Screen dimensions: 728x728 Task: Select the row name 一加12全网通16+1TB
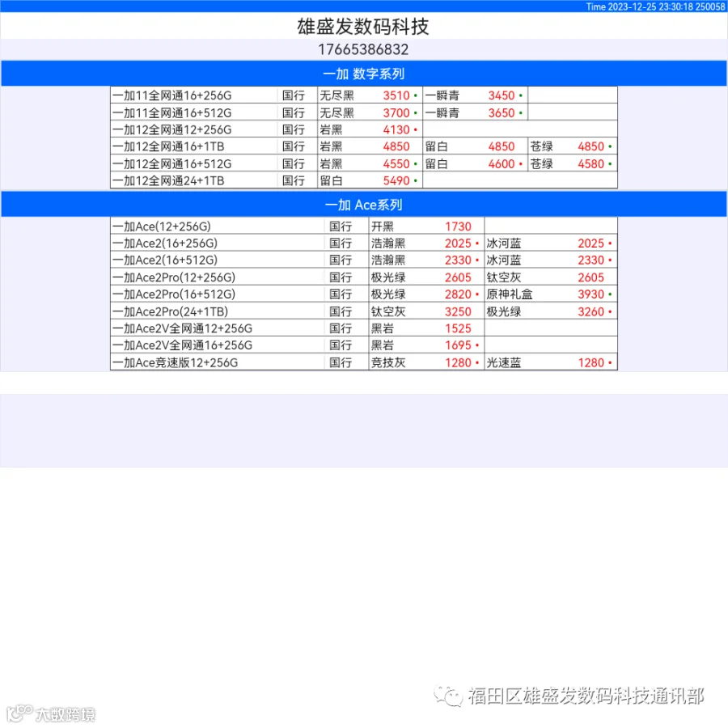coord(168,146)
